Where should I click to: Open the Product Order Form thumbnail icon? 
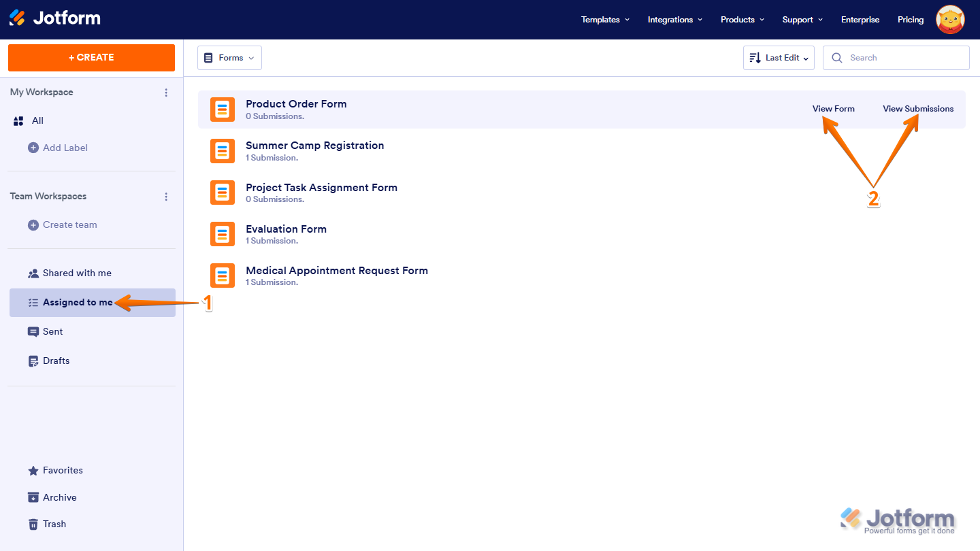click(x=223, y=109)
